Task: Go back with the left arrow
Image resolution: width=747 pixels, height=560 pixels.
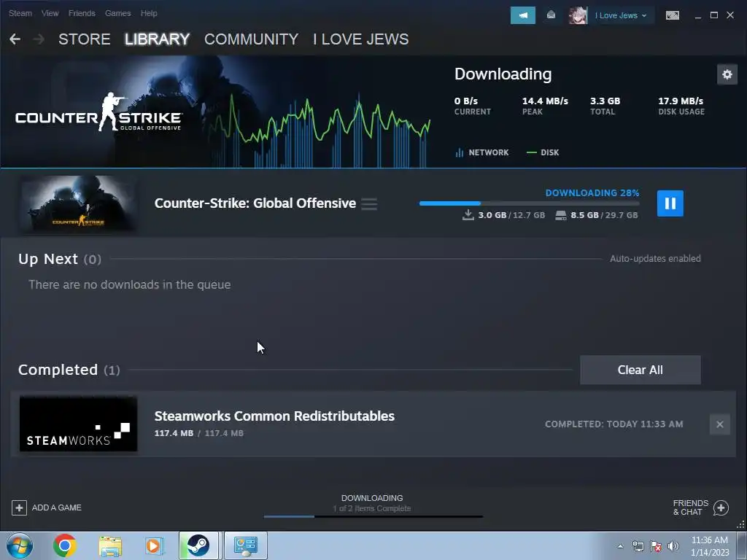Action: [15, 39]
